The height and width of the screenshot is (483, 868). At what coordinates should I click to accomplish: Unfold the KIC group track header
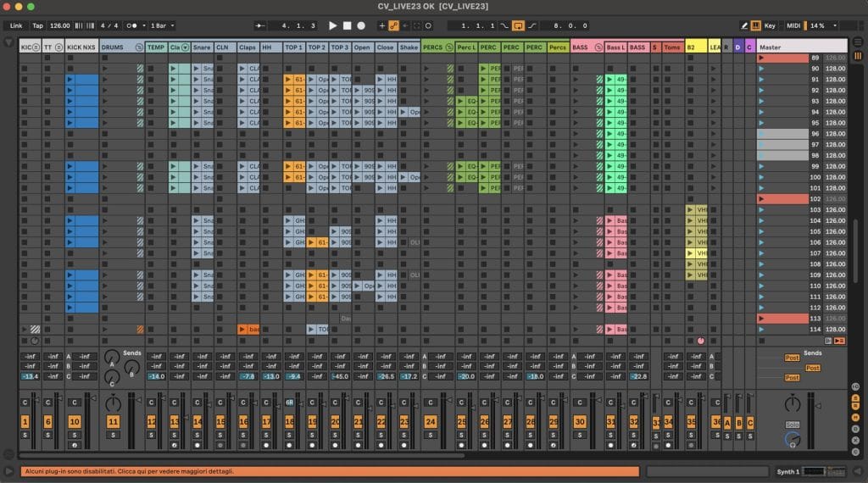36,47
